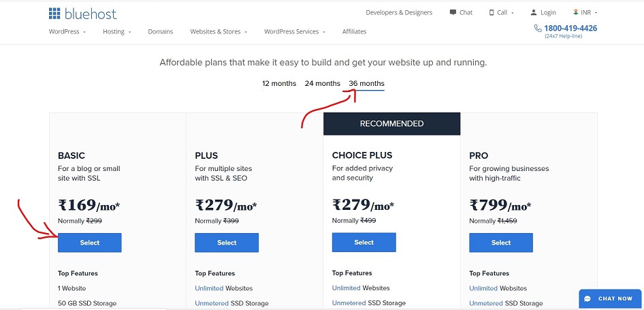This screenshot has height=310, width=644.
Task: Open Chat via speech bubble icon
Action: click(x=453, y=12)
